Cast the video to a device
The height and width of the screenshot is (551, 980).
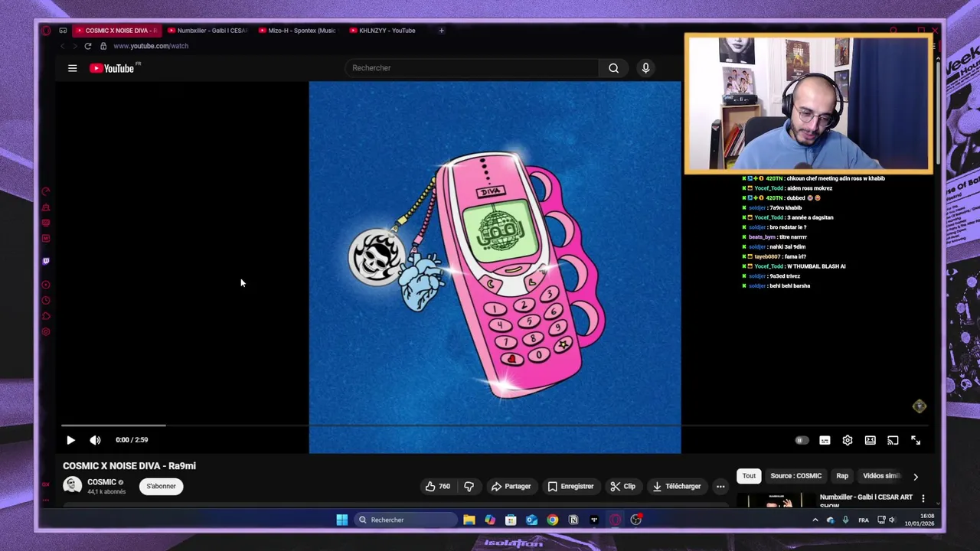tap(893, 440)
